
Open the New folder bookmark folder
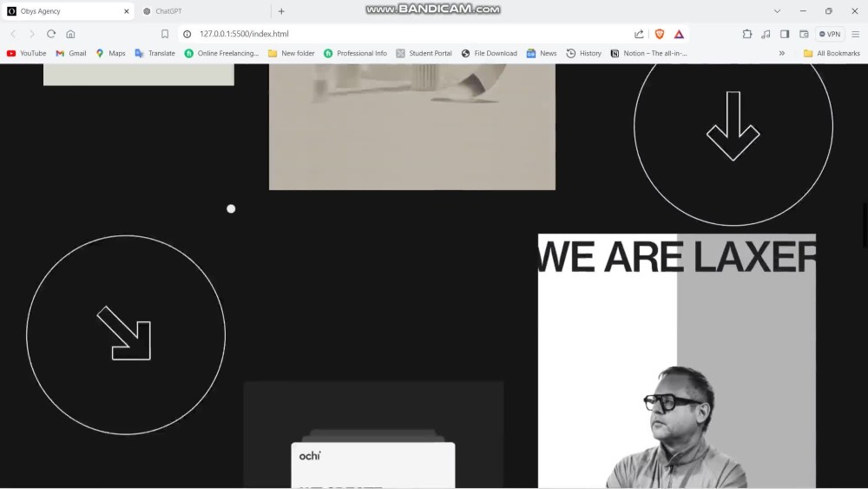pos(291,53)
